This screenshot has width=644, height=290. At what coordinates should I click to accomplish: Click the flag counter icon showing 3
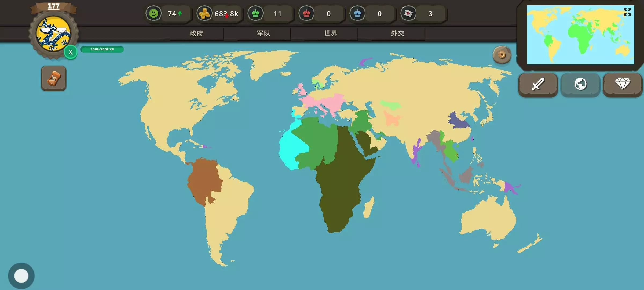(x=408, y=13)
